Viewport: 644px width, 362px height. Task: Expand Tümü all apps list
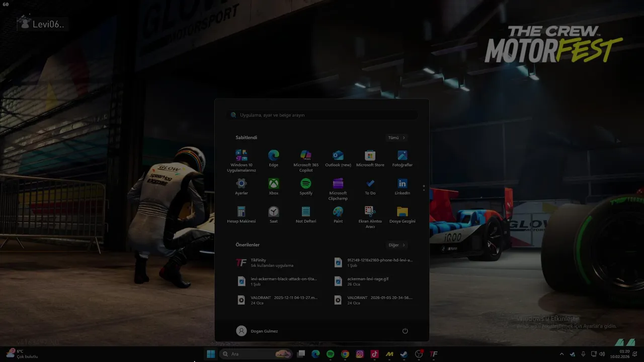(396, 138)
